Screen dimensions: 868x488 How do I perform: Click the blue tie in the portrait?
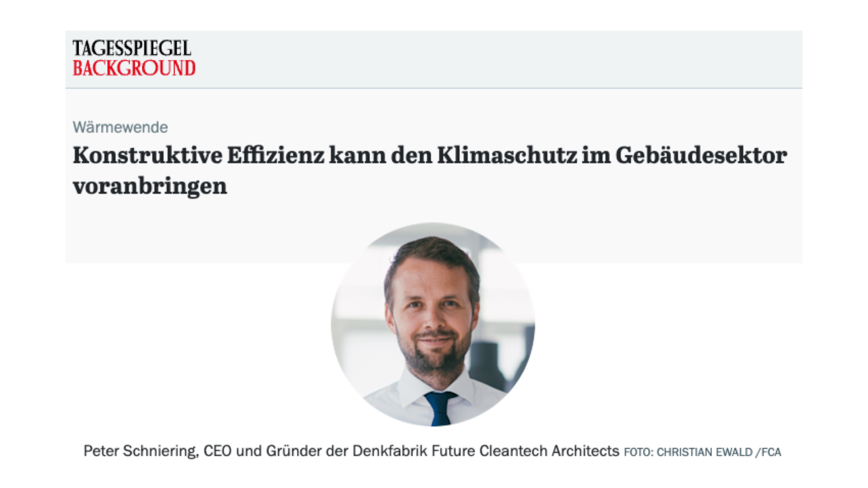click(440, 408)
